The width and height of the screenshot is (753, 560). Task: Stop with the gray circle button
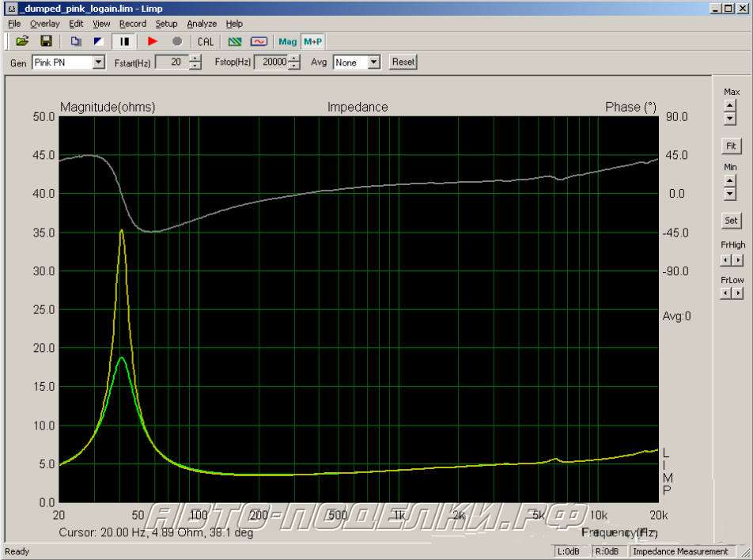tap(176, 42)
